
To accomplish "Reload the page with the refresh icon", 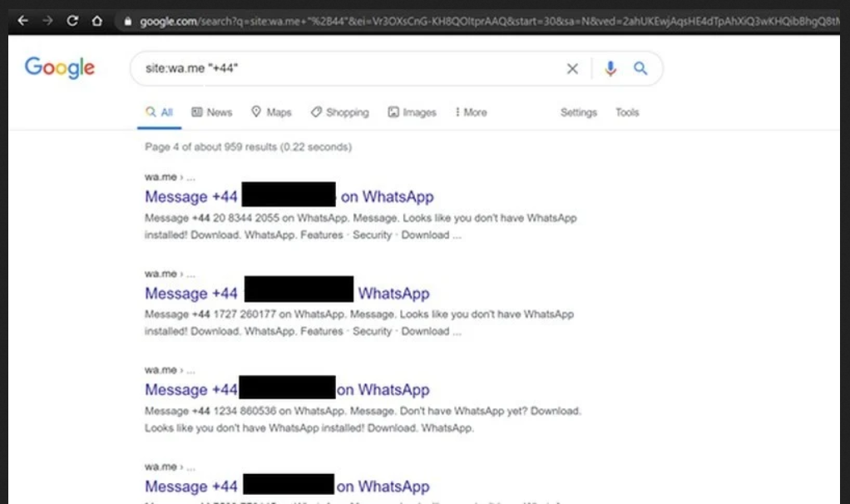I will tap(72, 21).
